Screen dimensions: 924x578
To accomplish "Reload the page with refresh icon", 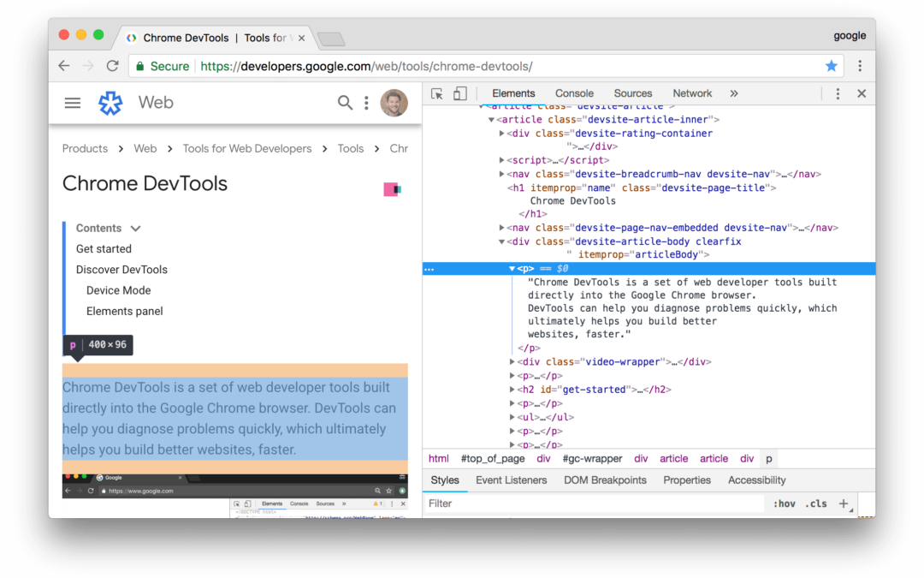I will [112, 66].
